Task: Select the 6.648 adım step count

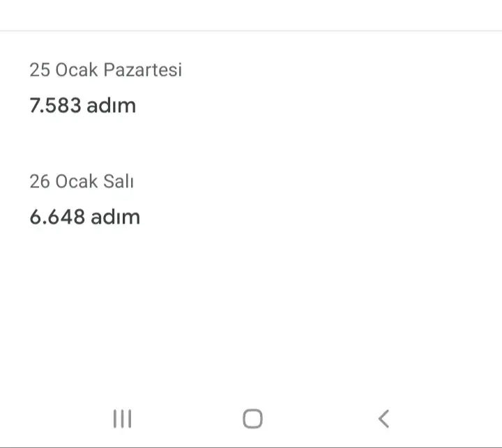Action: click(x=84, y=217)
